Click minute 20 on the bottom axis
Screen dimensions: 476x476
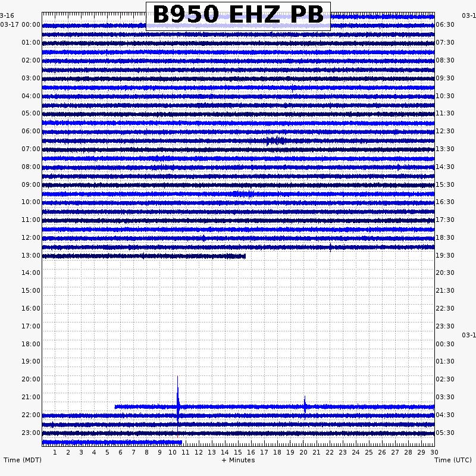coord(303,452)
